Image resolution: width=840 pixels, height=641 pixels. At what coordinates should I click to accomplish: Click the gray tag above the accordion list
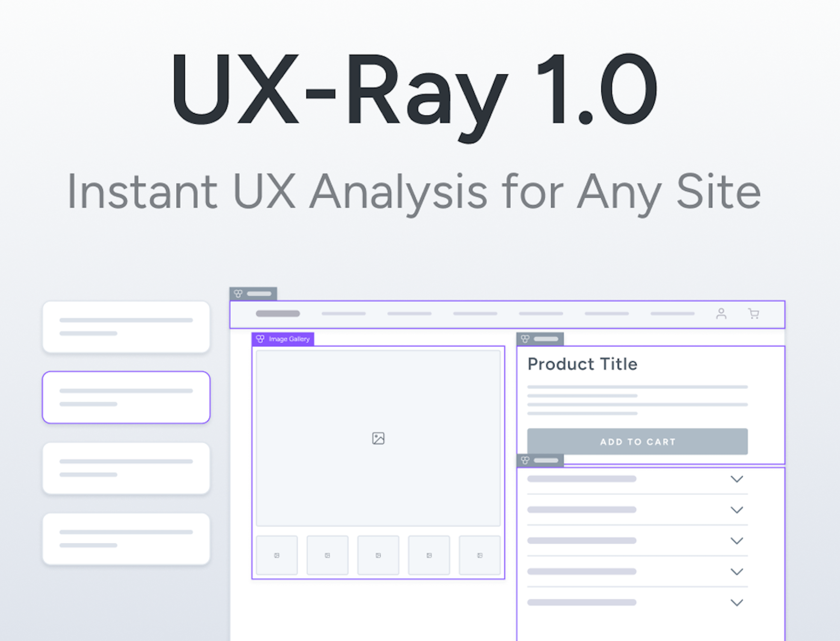(540, 460)
